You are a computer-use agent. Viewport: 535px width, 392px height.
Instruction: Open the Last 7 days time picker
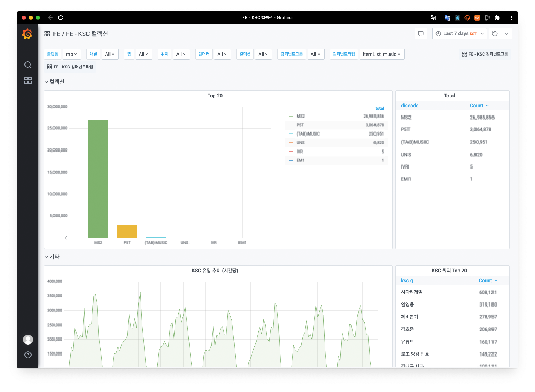click(460, 34)
